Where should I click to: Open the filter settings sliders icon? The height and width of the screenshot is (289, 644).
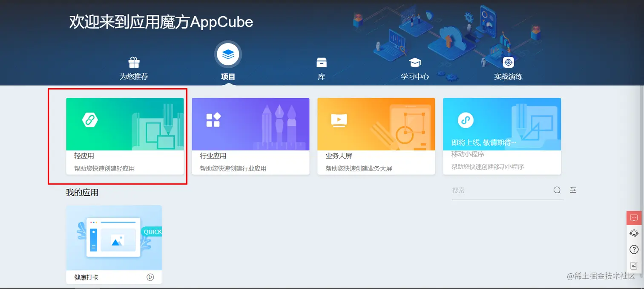click(x=573, y=190)
